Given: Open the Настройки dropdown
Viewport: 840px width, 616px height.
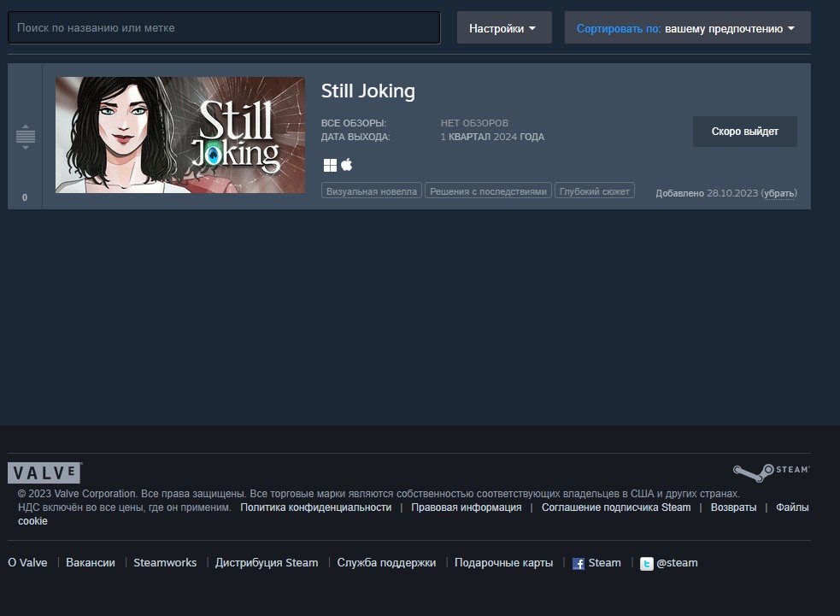Looking at the screenshot, I should pos(504,28).
